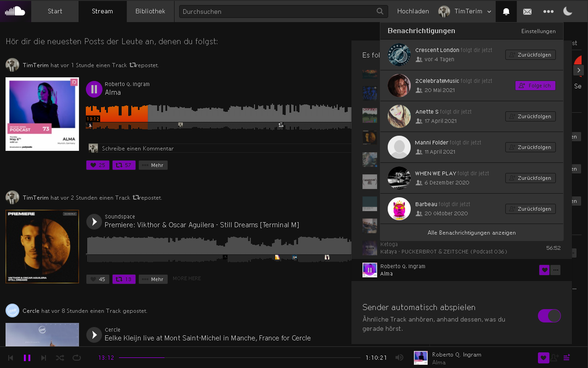Like Still Dreams track with 45 likes
The image size is (588, 368).
(x=98, y=279)
